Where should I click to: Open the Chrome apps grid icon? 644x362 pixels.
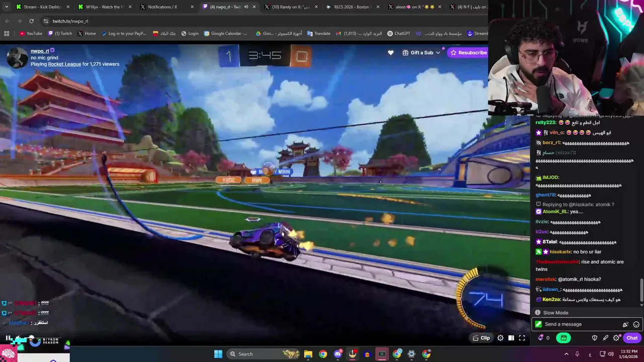(7, 34)
